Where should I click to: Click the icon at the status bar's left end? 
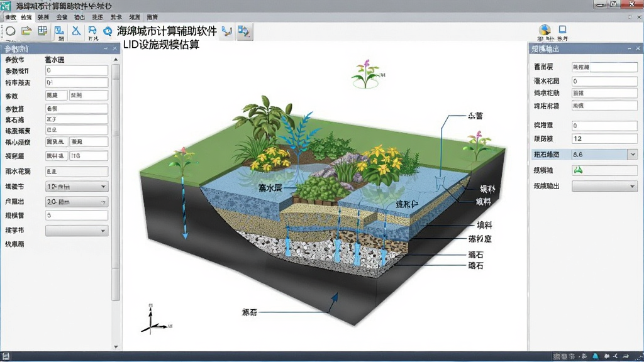pyautogui.click(x=6, y=356)
